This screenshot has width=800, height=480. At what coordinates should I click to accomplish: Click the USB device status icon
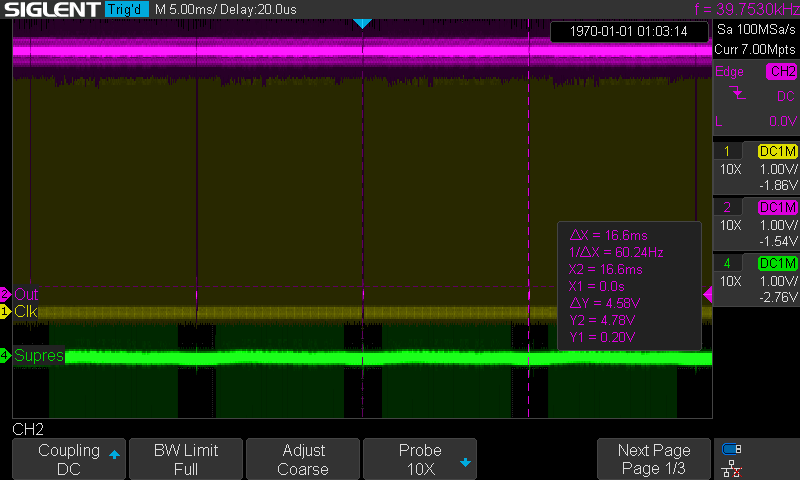point(732,449)
